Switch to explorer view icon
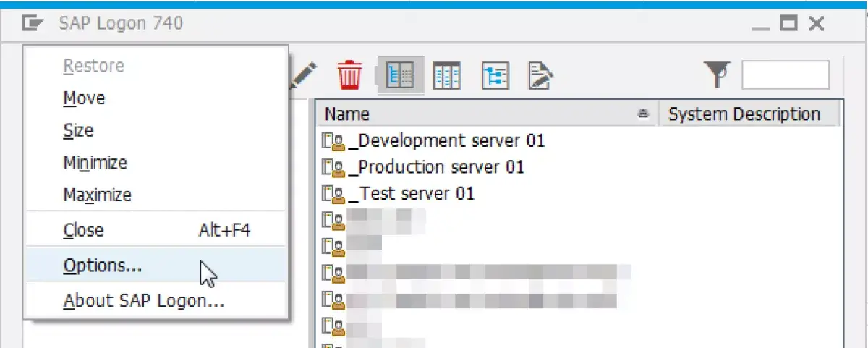Screen dimensions: 868x348 coord(399,75)
